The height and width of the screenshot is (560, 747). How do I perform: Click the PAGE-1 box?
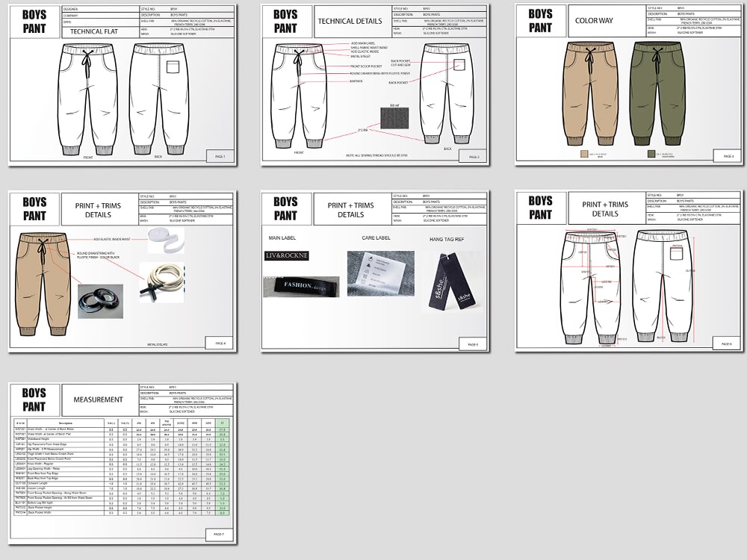pos(220,156)
